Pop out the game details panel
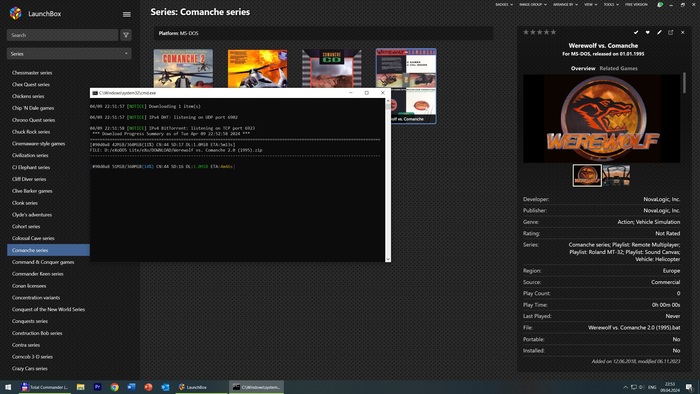 (671, 32)
